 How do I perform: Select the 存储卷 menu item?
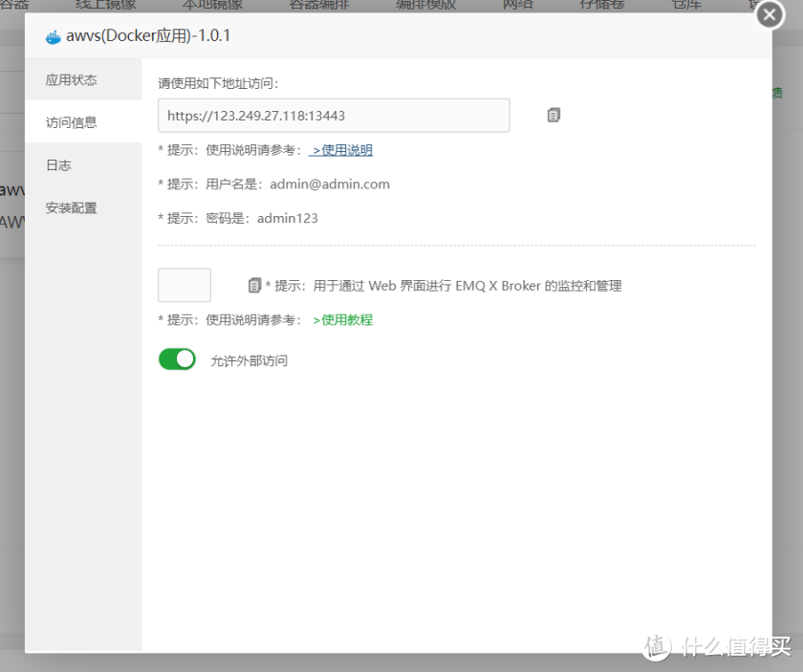click(x=602, y=3)
